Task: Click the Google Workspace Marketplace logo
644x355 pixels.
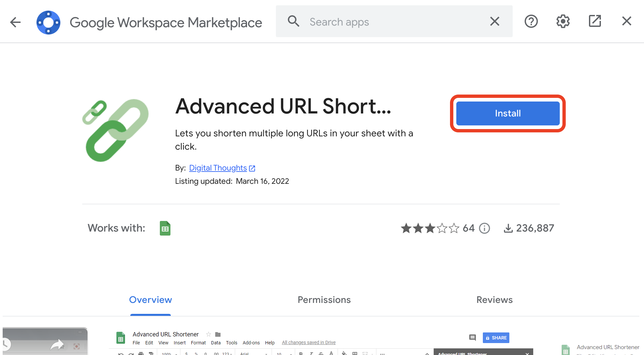Action: tap(48, 22)
